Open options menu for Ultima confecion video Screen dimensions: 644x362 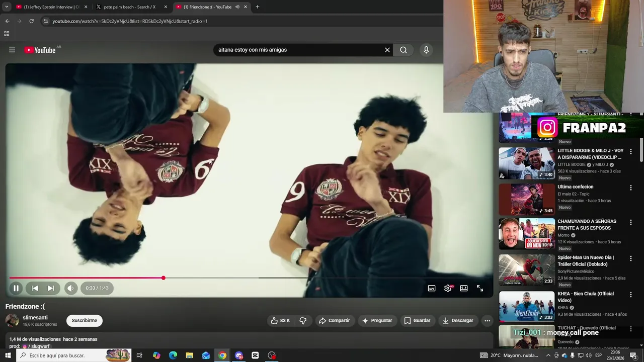coord(630,188)
